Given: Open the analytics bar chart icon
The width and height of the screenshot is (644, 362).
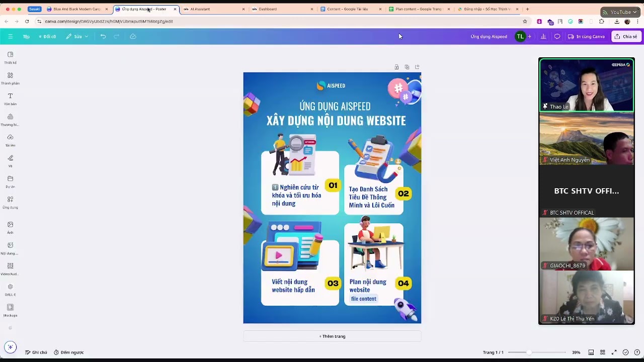Looking at the screenshot, I should click(x=543, y=36).
